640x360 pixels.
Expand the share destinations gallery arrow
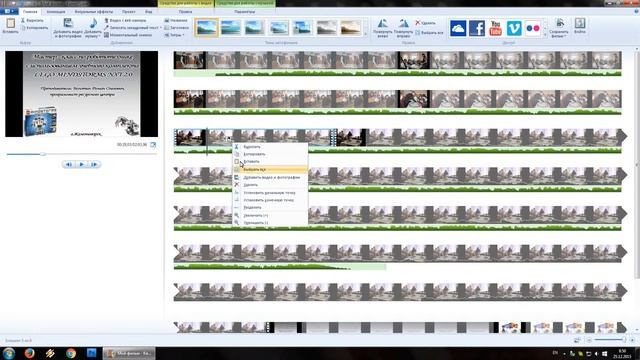545,34
